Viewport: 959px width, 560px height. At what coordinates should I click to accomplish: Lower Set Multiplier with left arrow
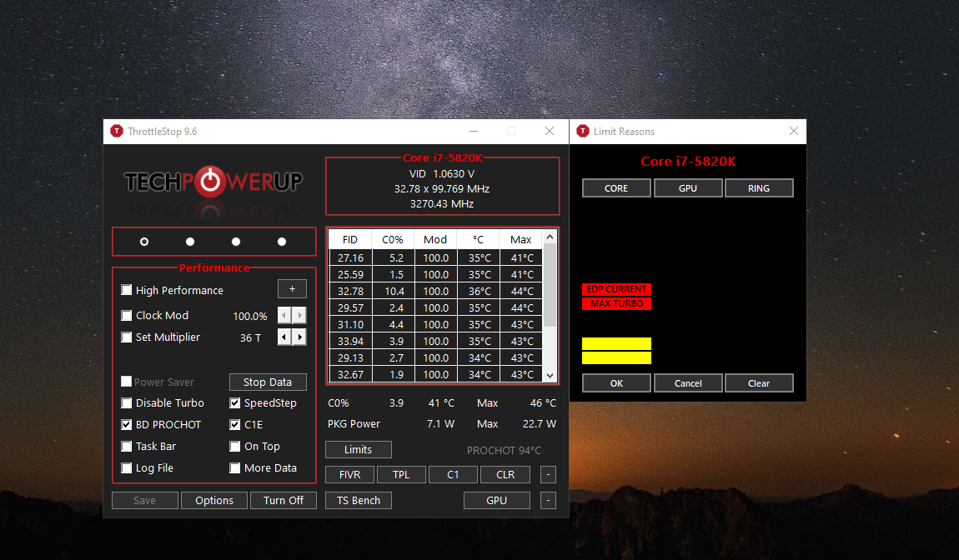coord(284,337)
